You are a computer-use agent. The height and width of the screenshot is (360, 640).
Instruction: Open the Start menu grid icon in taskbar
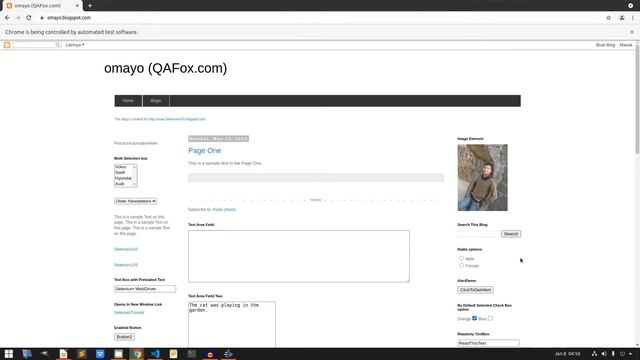pos(9,354)
